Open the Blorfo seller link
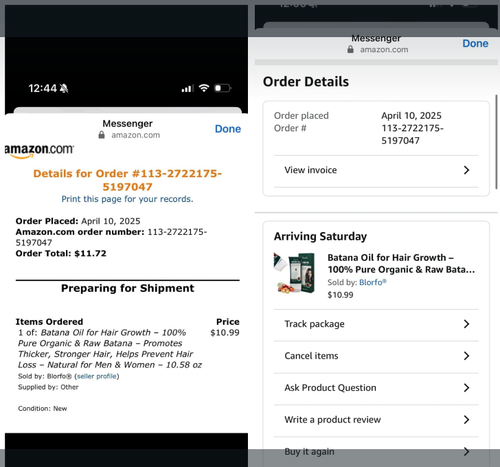This screenshot has width=500, height=467. tap(373, 282)
